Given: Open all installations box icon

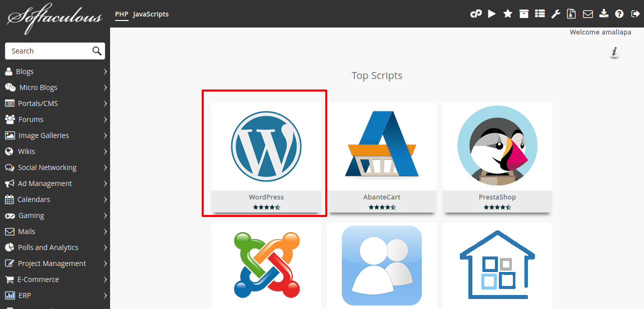Looking at the screenshot, I should coord(523,14).
